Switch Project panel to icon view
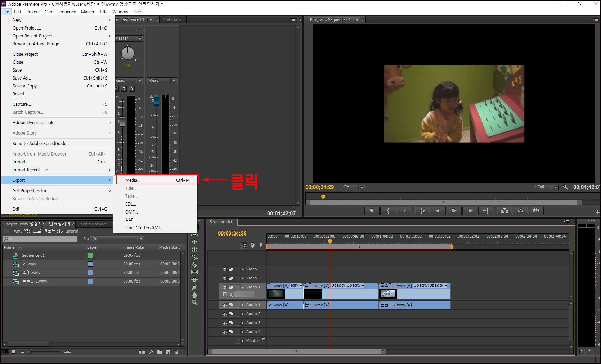 [14, 352]
